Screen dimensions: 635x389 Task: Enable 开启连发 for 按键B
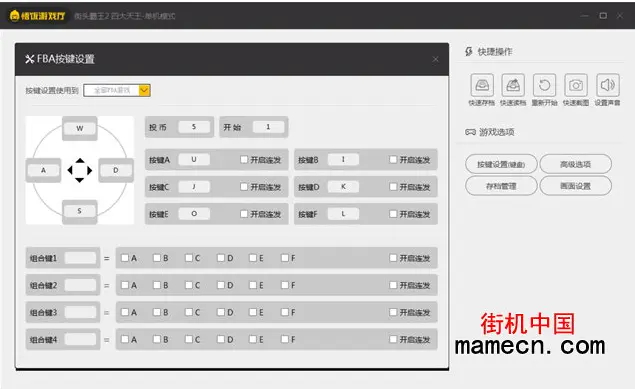point(393,159)
